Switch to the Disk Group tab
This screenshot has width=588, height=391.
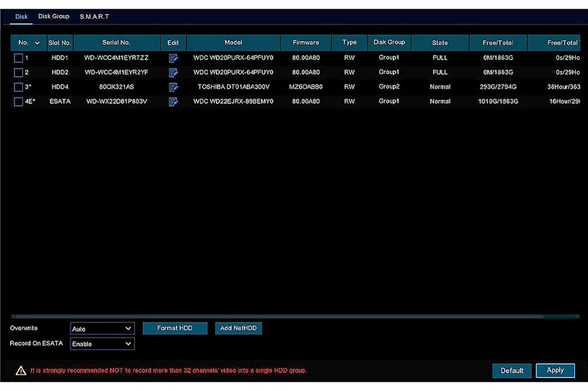point(54,16)
